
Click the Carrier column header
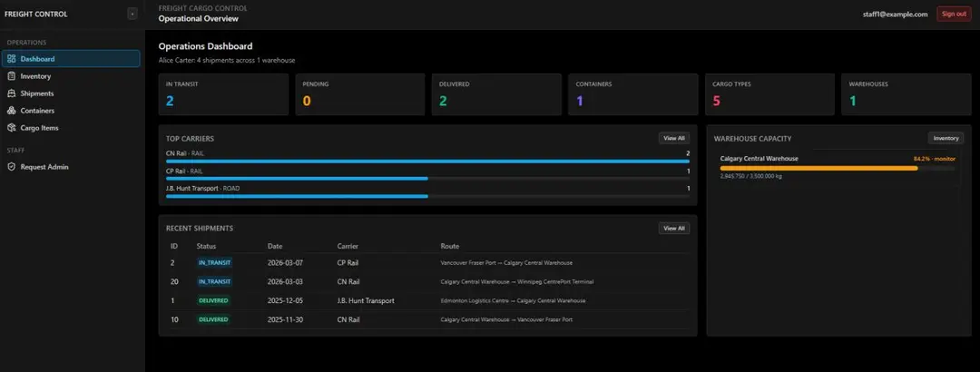(x=348, y=246)
